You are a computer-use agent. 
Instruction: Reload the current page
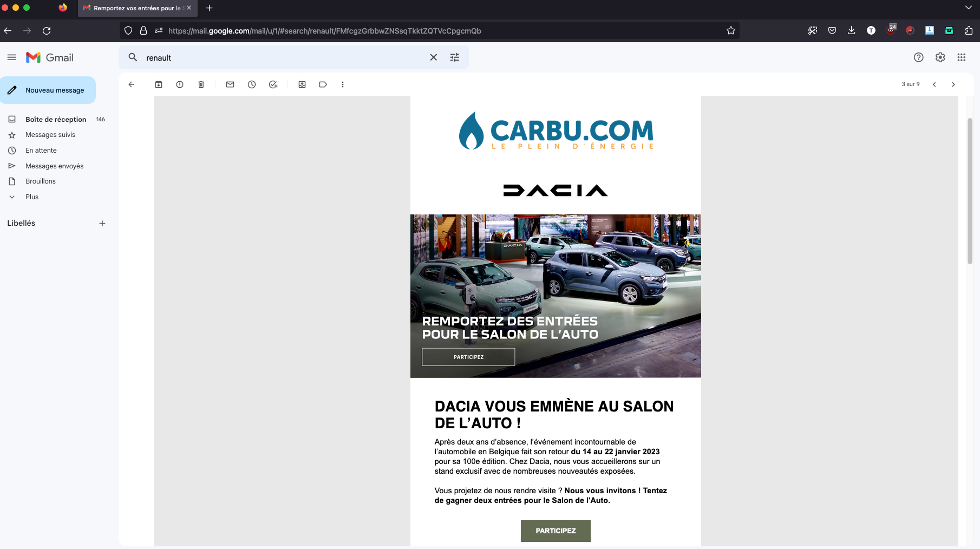(47, 31)
